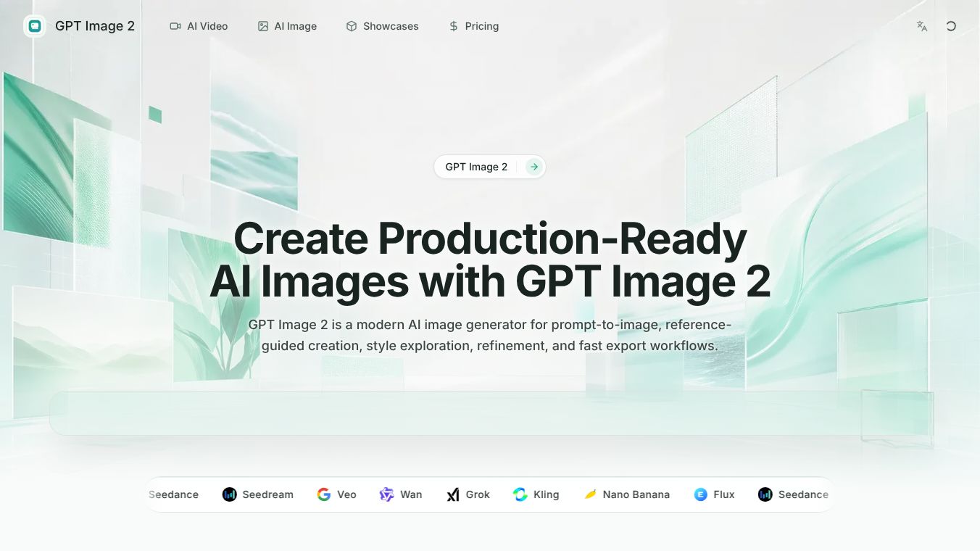This screenshot has width=980, height=551.
Task: Toggle the theme switcher circle icon top right
Action: click(951, 25)
